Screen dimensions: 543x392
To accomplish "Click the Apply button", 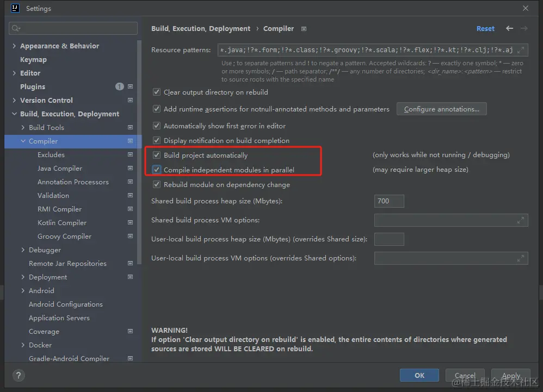I will coord(511,375).
